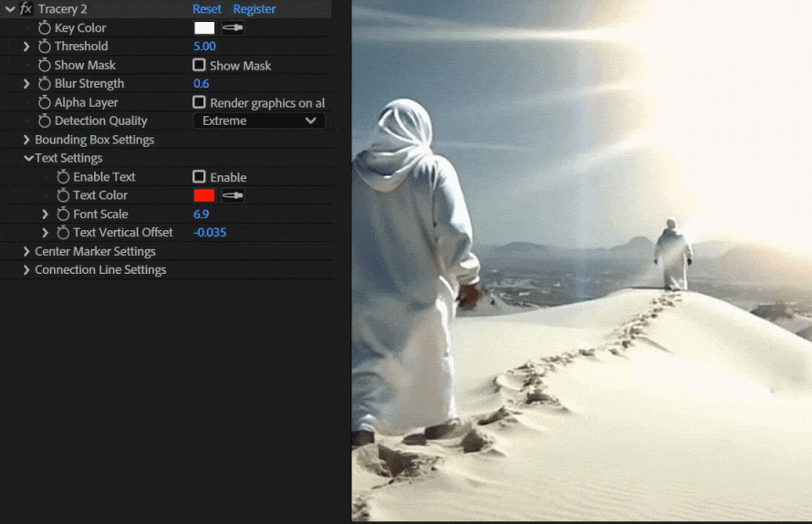Toggle the fx icon for Tracery 2
The image size is (812, 524).
click(x=26, y=9)
